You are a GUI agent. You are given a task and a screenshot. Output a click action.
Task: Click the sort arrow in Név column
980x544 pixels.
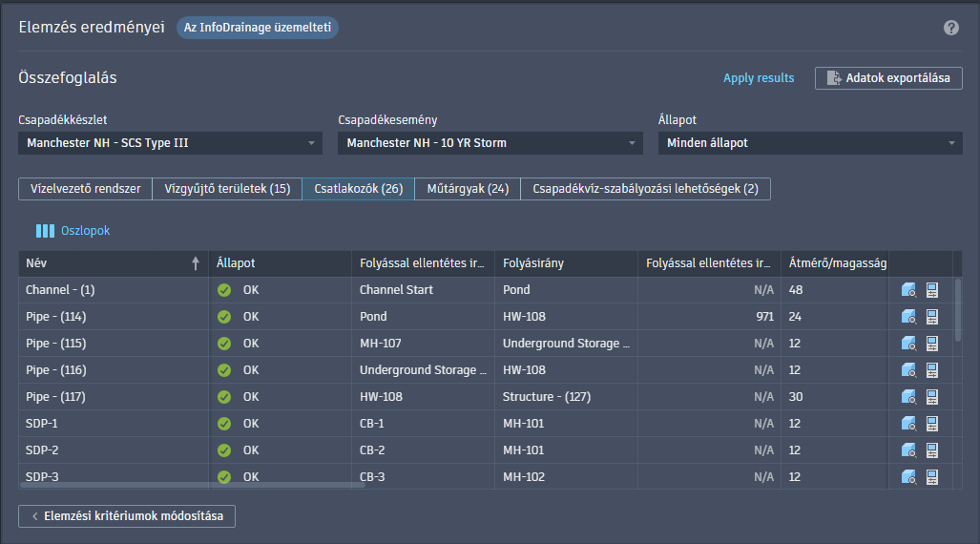196,263
